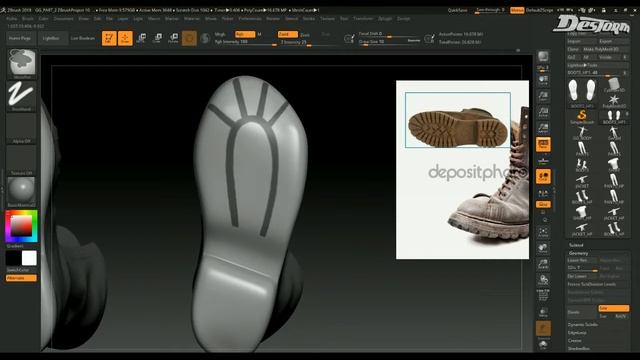The image size is (640, 360).
Task: Toggle the PolyF line fill icon
Action: (543, 296)
